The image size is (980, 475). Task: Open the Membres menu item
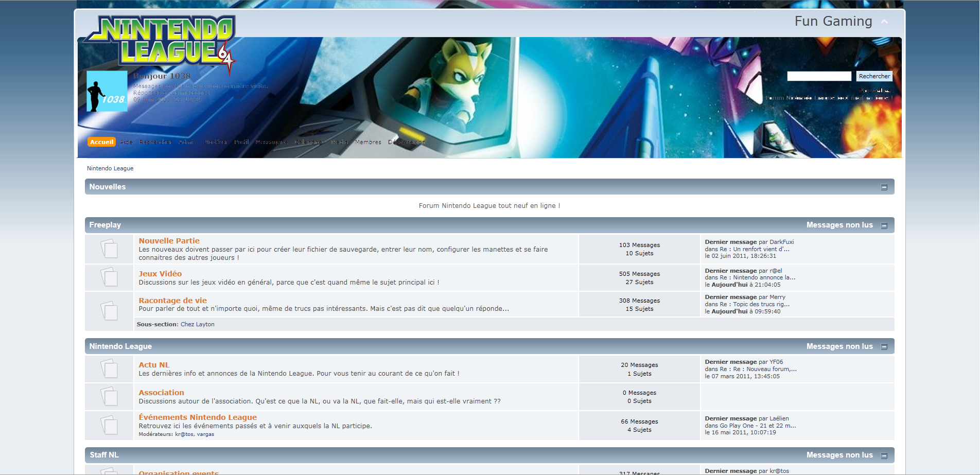coord(368,142)
